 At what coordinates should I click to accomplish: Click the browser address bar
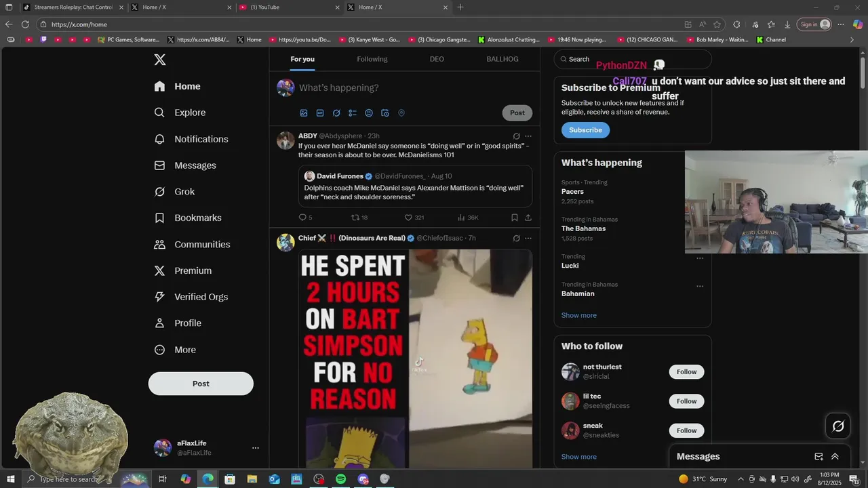coord(359,24)
